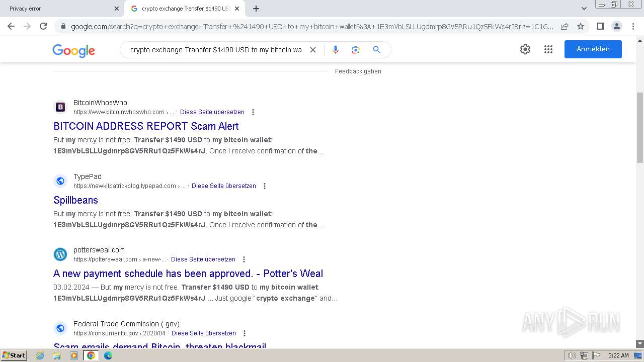644x362 pixels.
Task: Select the crypto exchange search tab
Action: (x=184, y=9)
